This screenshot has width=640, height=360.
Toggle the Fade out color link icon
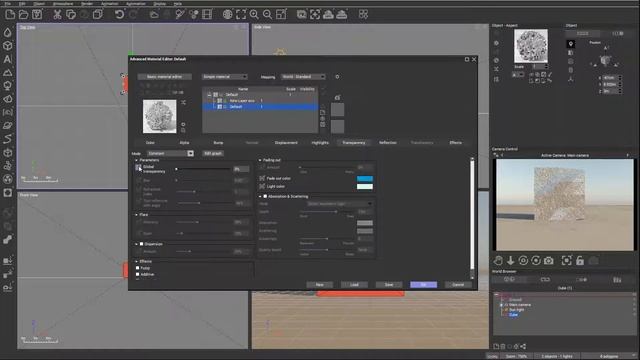262,178
